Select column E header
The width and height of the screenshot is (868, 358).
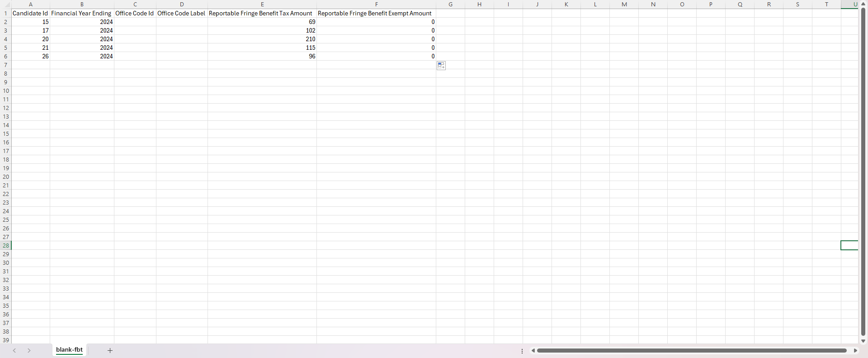262,4
